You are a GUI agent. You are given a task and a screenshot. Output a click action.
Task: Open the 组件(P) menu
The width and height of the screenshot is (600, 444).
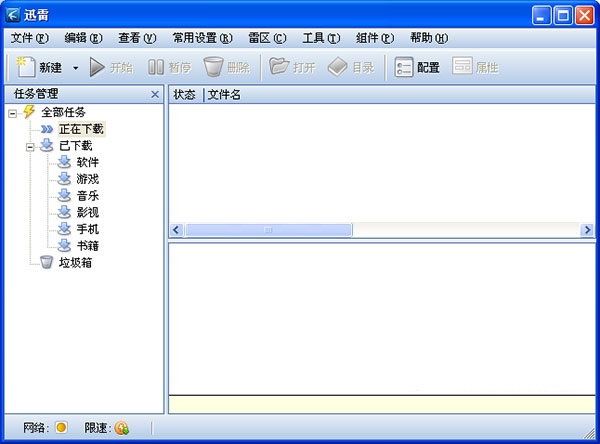(375, 38)
